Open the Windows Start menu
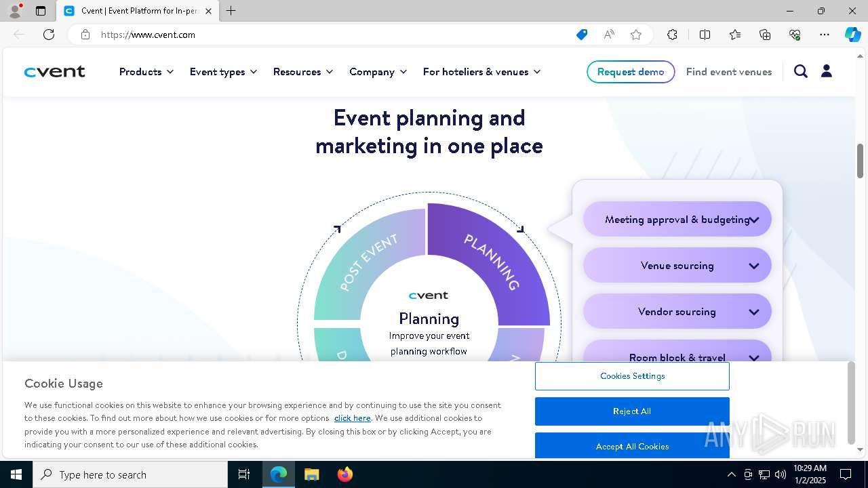Viewport: 868px width, 488px height. 16,474
